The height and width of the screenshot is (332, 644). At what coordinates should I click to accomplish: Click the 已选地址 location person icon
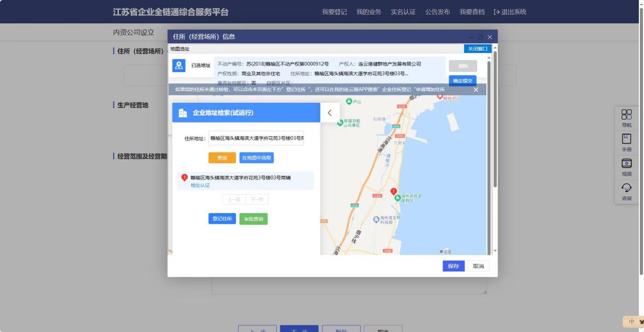pos(179,66)
